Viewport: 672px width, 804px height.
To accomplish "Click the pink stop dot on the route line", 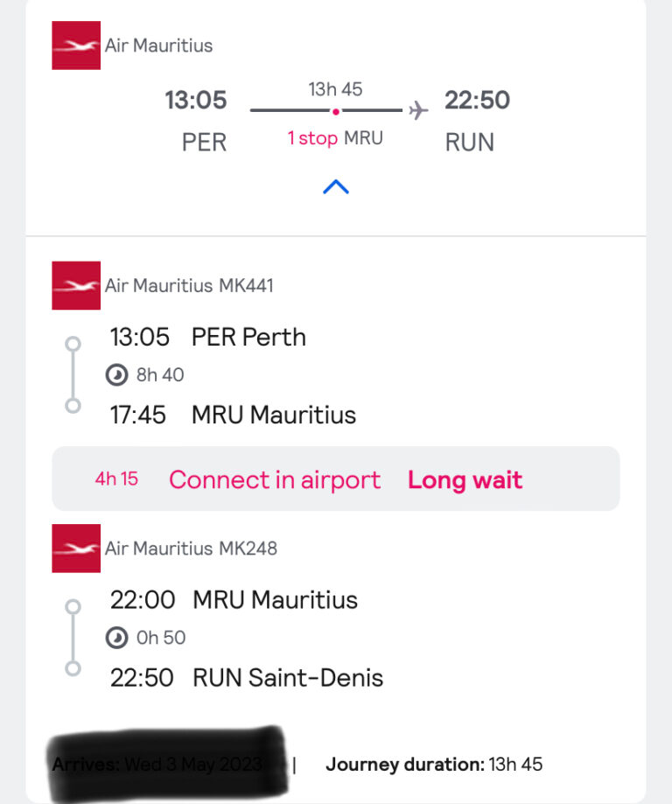I will [335, 111].
